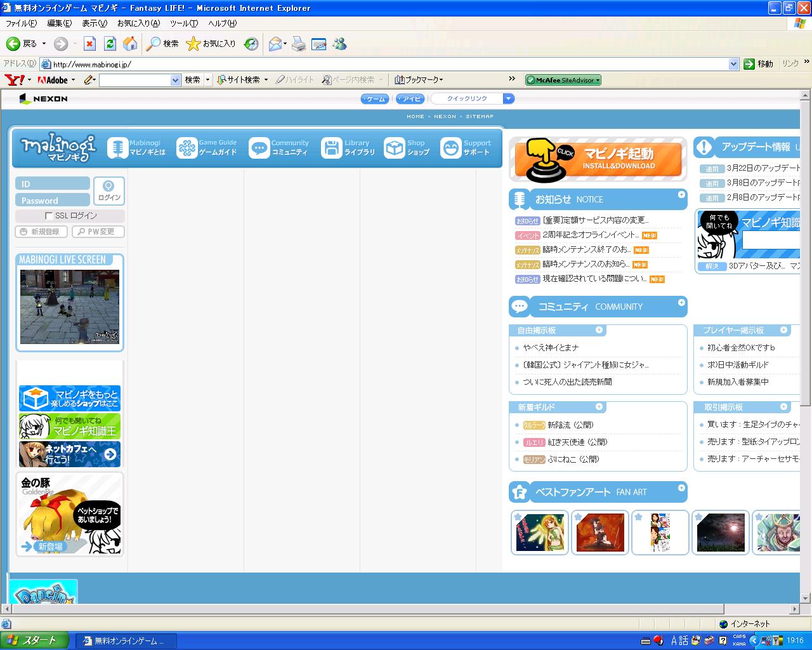Click the ログイン button

tap(109, 190)
